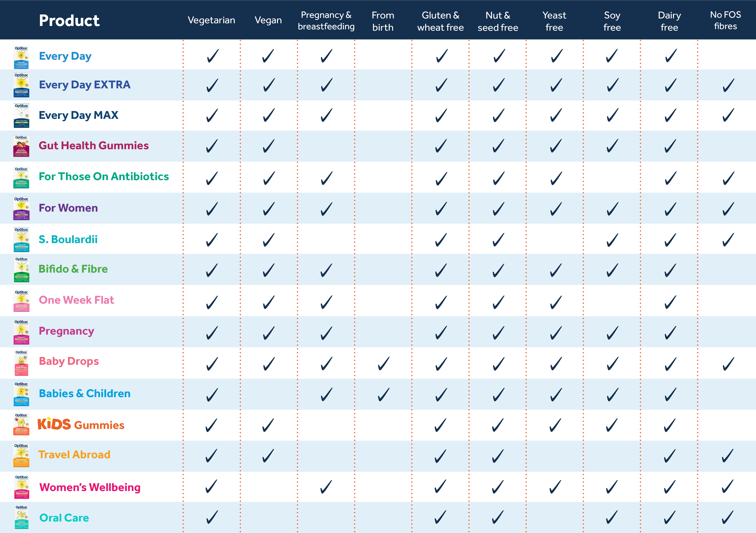Click the One Week Flat box thumbnail
Viewport: 756px width, 533px height.
pyautogui.click(x=21, y=301)
